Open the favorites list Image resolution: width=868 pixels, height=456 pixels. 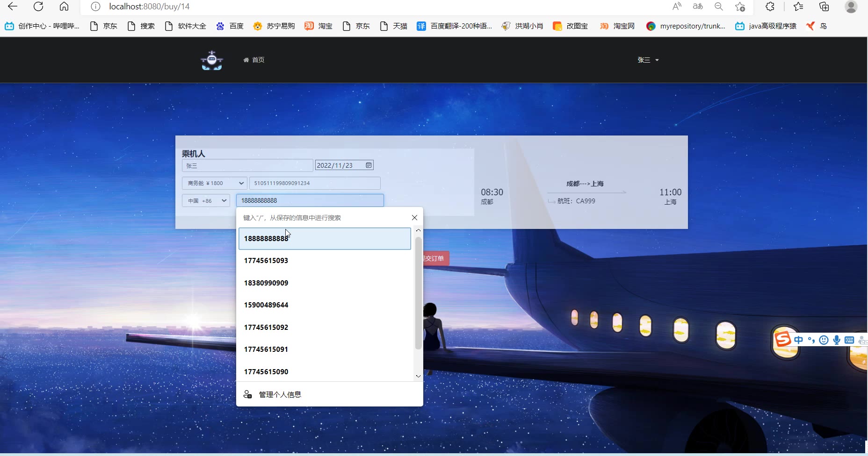pyautogui.click(x=798, y=7)
